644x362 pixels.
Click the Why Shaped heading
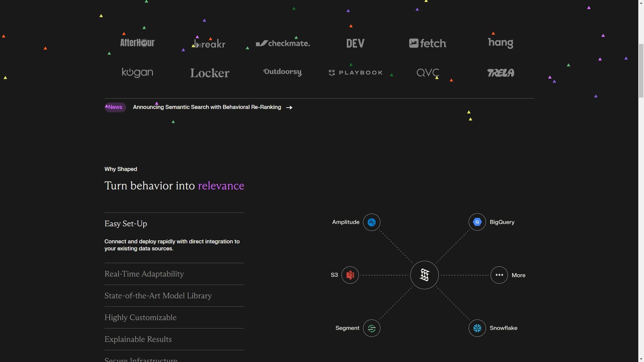121,169
